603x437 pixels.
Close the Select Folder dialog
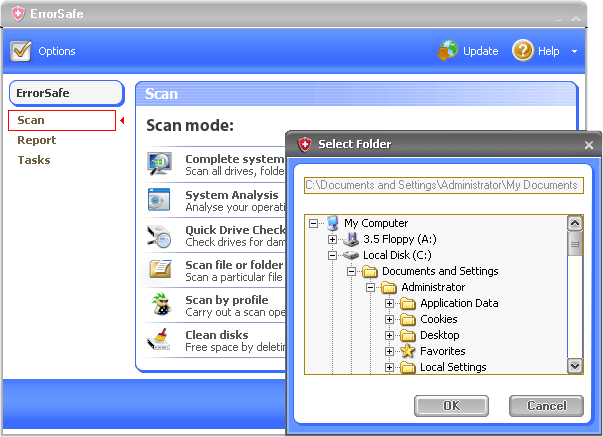click(x=589, y=145)
